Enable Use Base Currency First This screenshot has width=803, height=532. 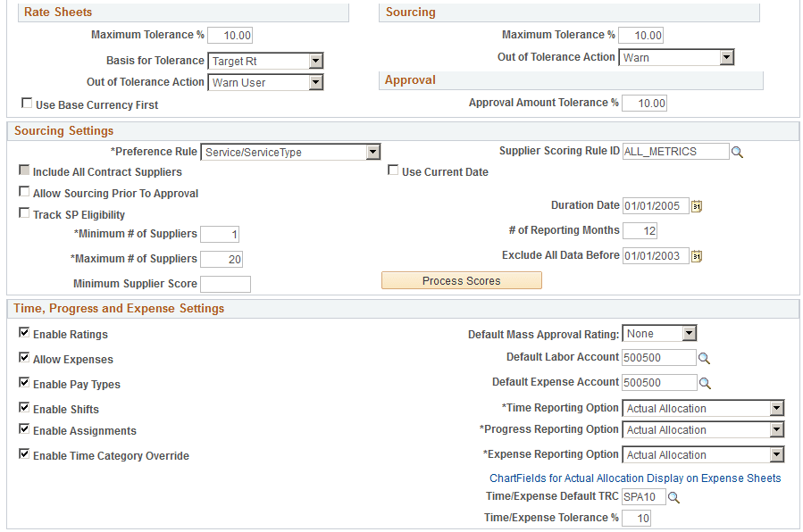26,104
